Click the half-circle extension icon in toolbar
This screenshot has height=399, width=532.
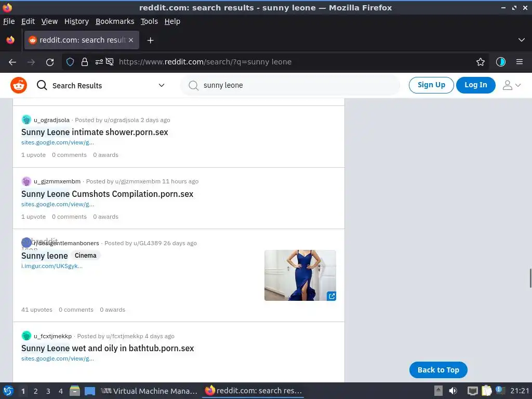click(501, 62)
